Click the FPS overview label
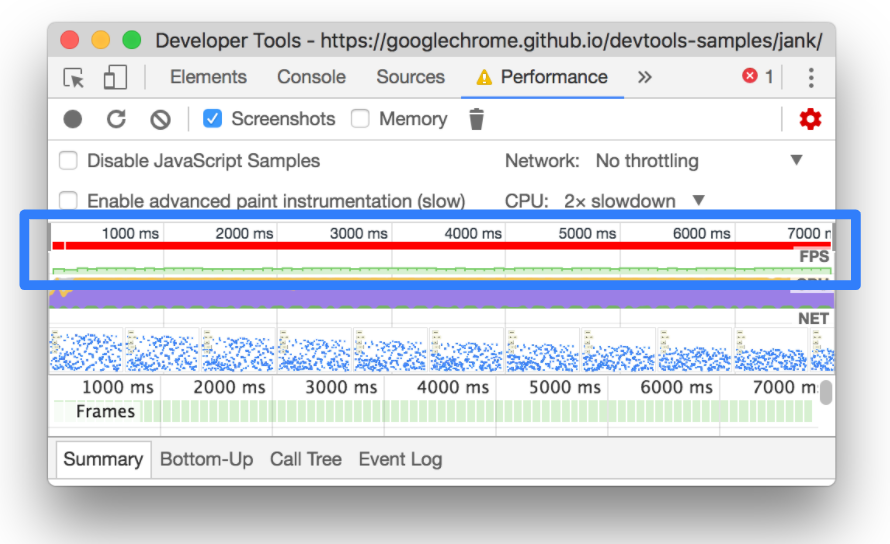Screen dimensions: 890x544 tap(815, 257)
